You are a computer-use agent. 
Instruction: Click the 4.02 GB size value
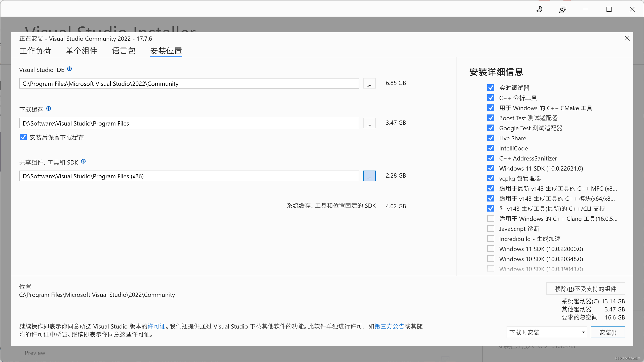396,206
